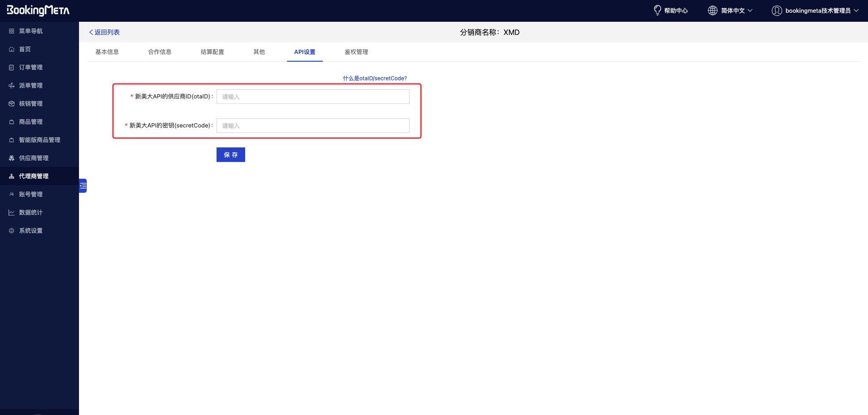Open the 结算配置 tab
Viewport: 868px width, 415px height.
point(212,52)
